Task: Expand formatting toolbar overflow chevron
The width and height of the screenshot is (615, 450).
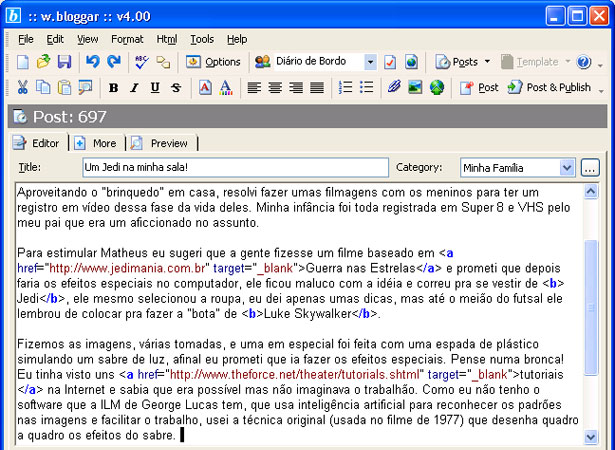Action: pyautogui.click(x=601, y=91)
